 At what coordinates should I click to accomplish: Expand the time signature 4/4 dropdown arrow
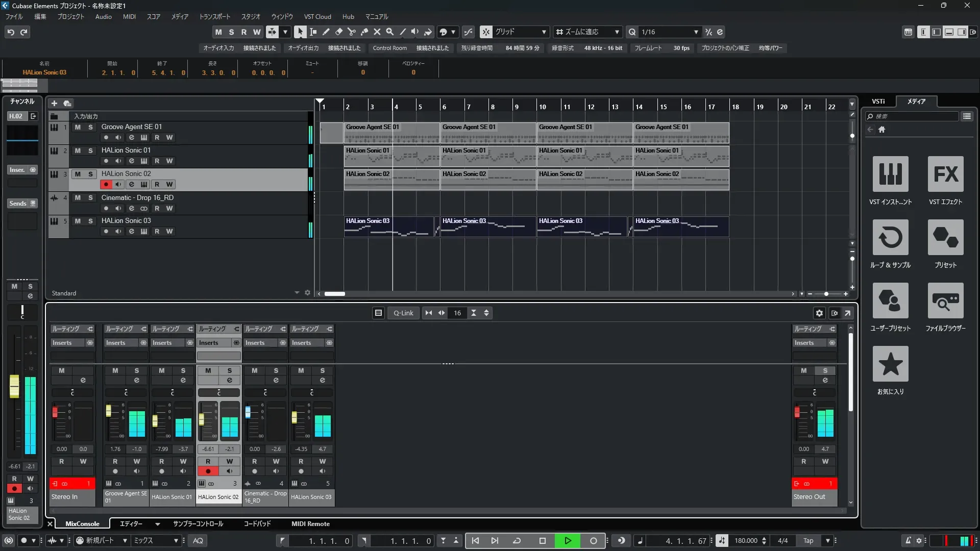click(x=827, y=541)
